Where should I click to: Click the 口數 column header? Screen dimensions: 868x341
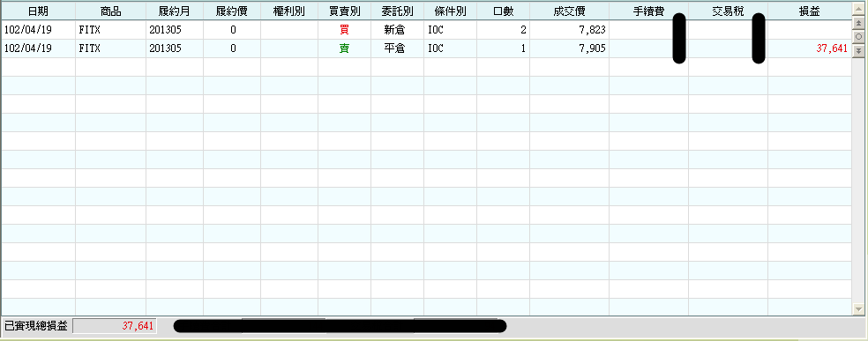coord(503,11)
